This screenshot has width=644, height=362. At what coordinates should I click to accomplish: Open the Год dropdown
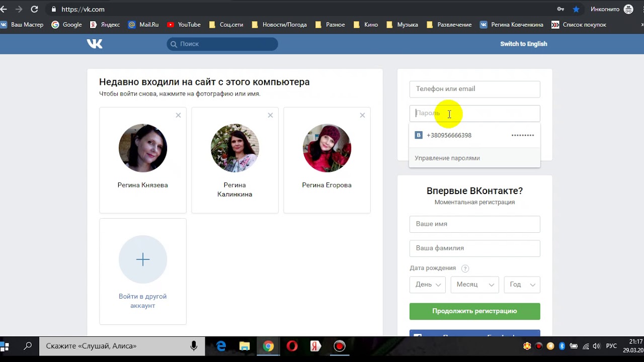[x=522, y=285]
